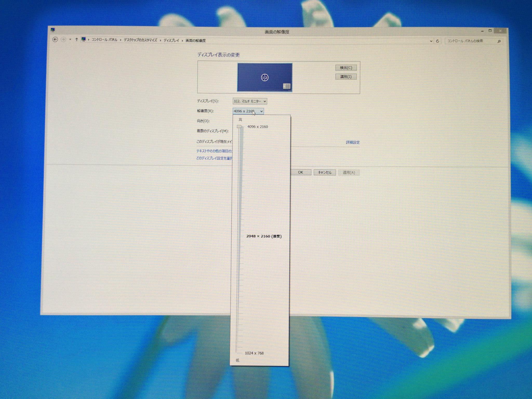Click 2048 × 2160 (推奨) on the resolution slider
The width and height of the screenshot is (532, 399).
[x=264, y=236]
